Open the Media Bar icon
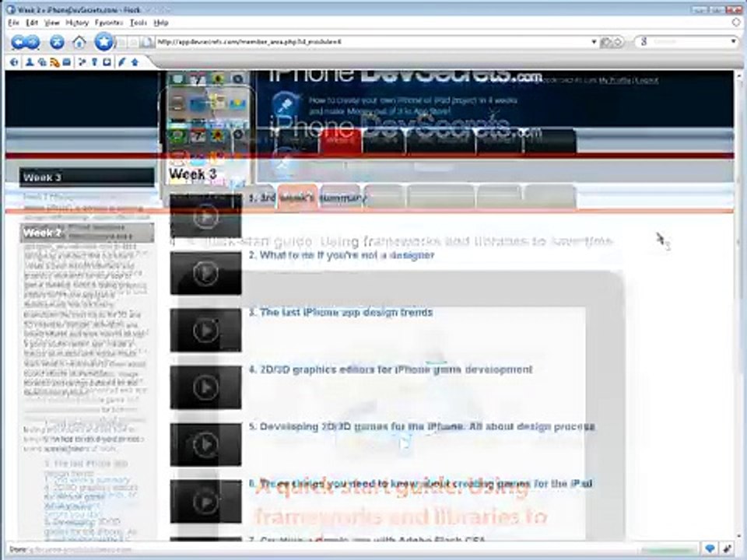 (42, 62)
